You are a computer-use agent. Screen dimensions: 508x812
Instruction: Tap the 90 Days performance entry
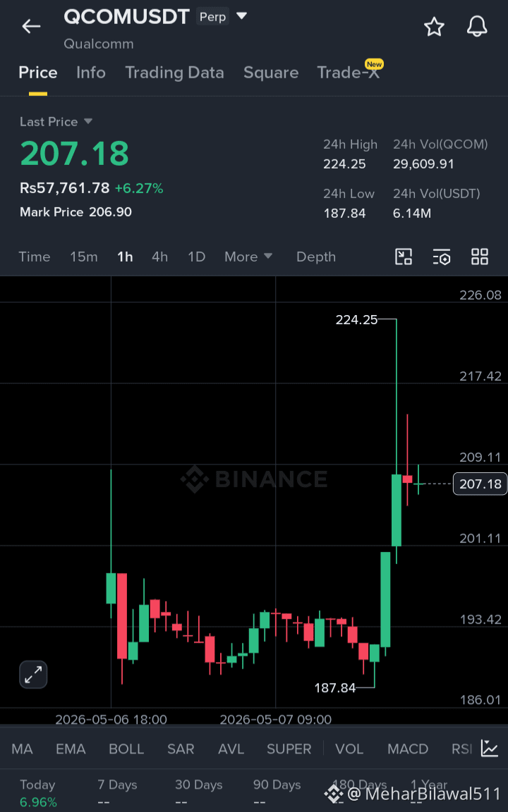[x=277, y=794]
